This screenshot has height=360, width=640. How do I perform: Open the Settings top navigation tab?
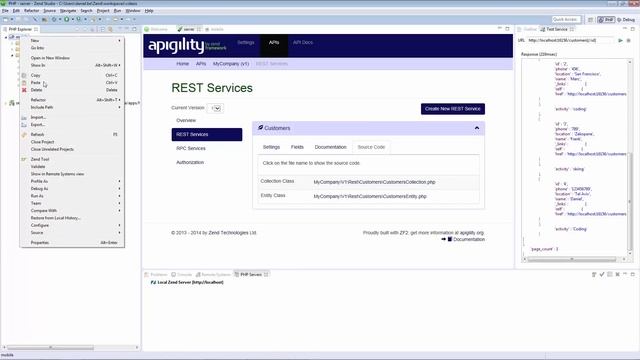click(x=246, y=42)
